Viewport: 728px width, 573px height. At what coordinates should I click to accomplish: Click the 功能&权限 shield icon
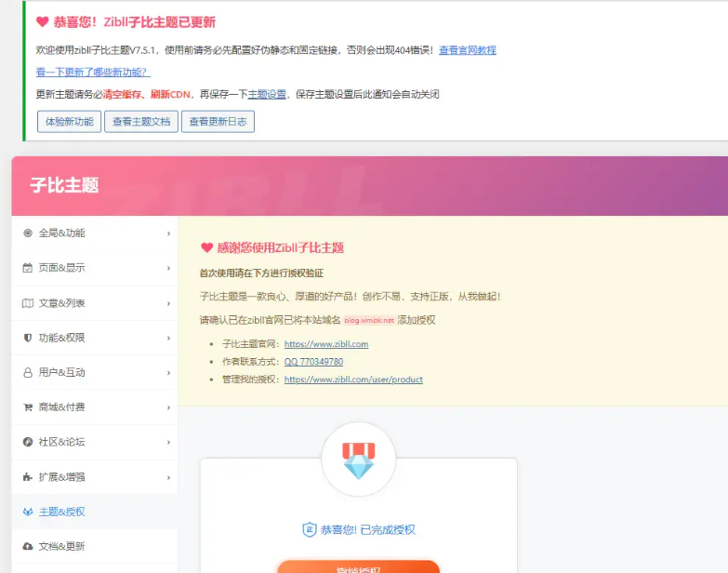[28, 338]
